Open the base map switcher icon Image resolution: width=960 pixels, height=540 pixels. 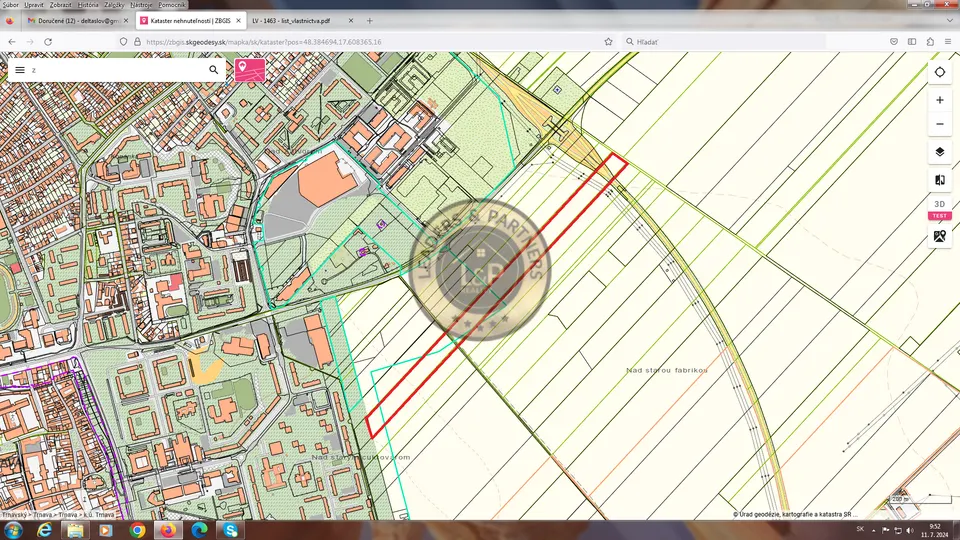point(940,236)
